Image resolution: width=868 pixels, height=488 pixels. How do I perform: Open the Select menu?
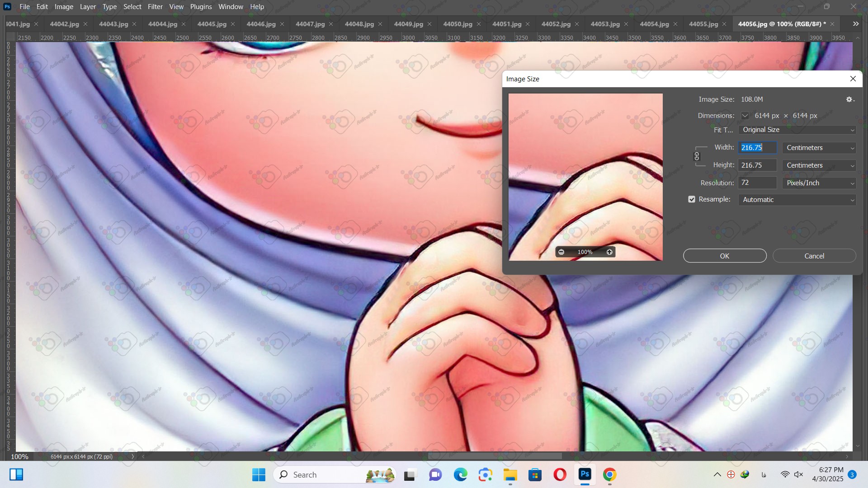(132, 6)
